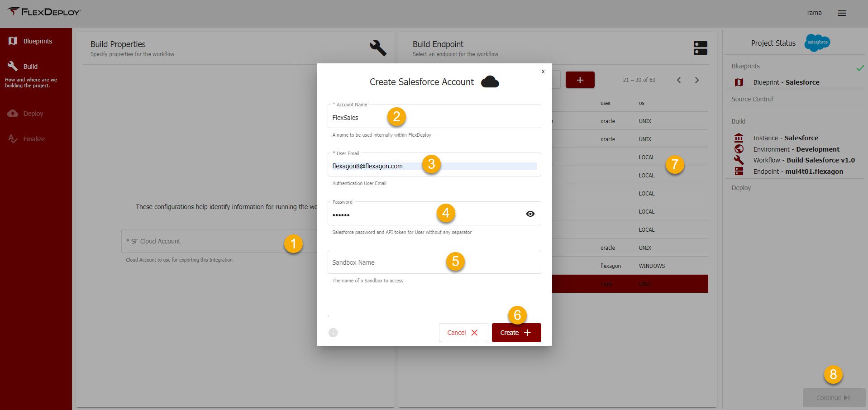Screen dimensions: 868x410
Task: Click the Blueprint map icon
Action: coord(739,82)
